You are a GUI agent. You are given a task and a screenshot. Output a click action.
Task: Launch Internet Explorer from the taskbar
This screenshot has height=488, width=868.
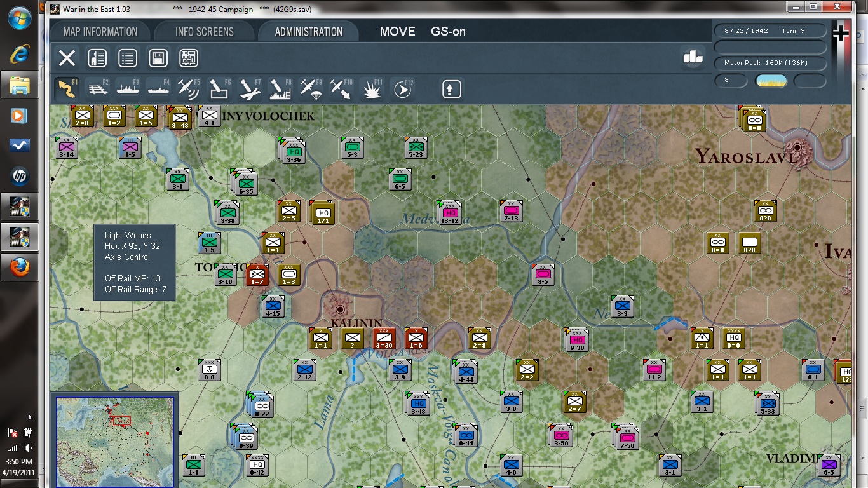coord(19,53)
